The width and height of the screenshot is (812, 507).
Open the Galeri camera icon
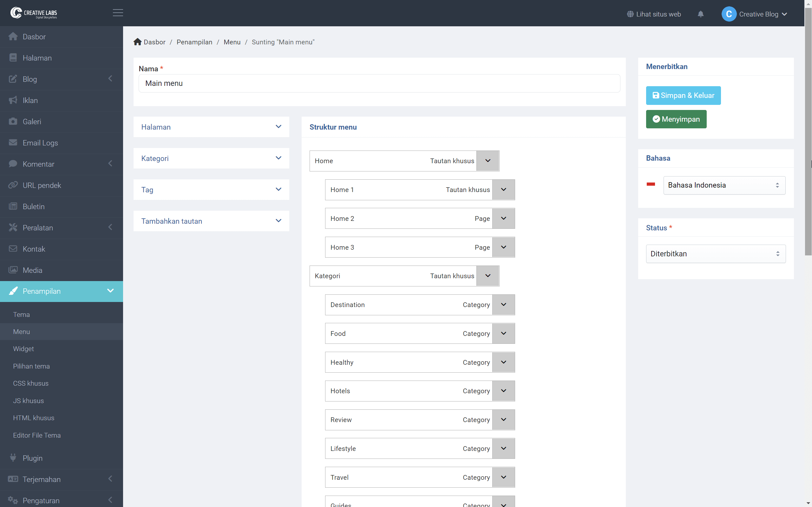[13, 121]
